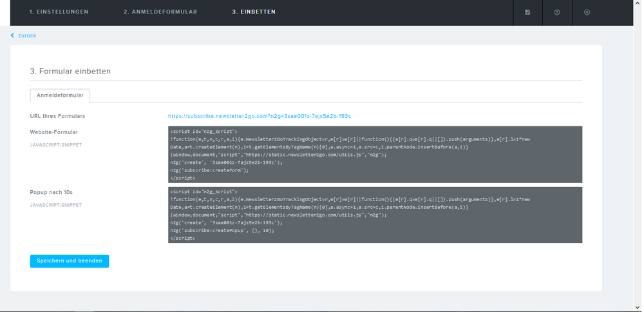The image size is (644, 312).
Task: Click the 'Website-Formular' label
Action: 54,132
